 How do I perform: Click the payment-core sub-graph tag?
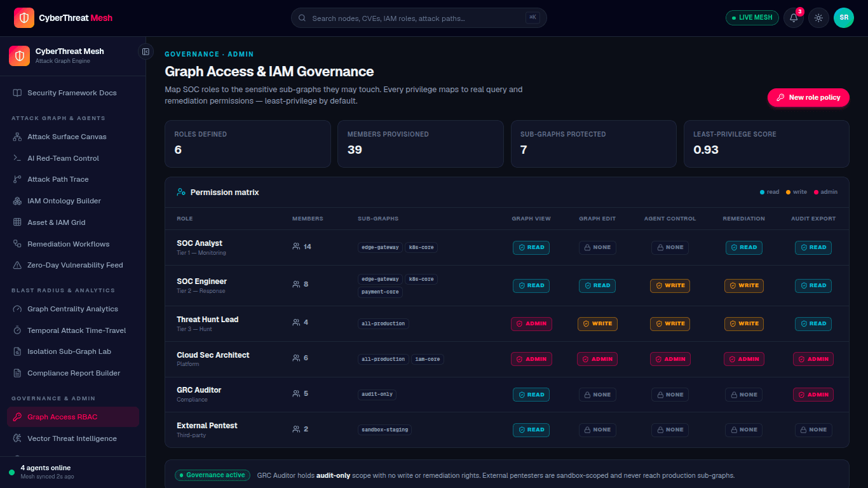380,292
